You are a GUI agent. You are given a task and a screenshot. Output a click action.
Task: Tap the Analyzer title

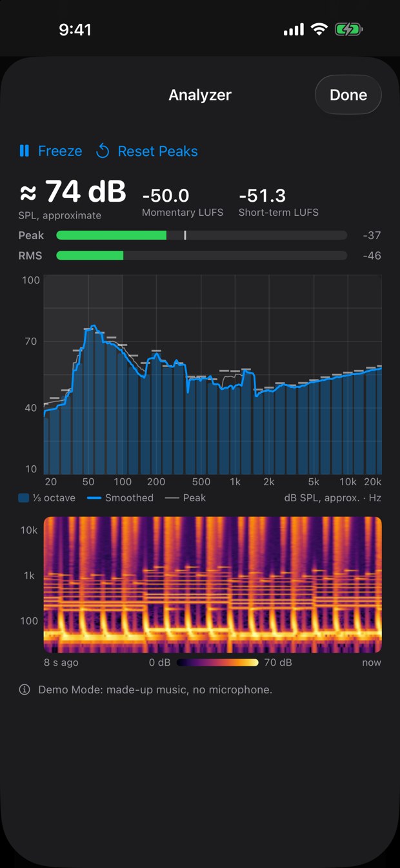(x=200, y=95)
